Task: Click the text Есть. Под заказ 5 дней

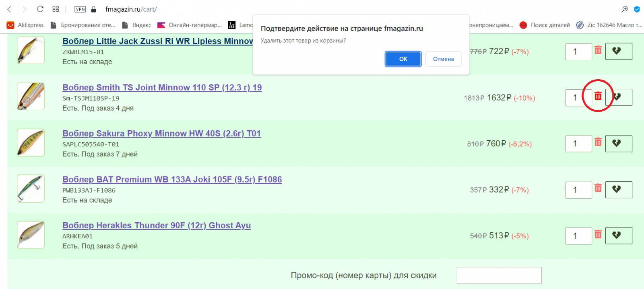Action: point(100,246)
